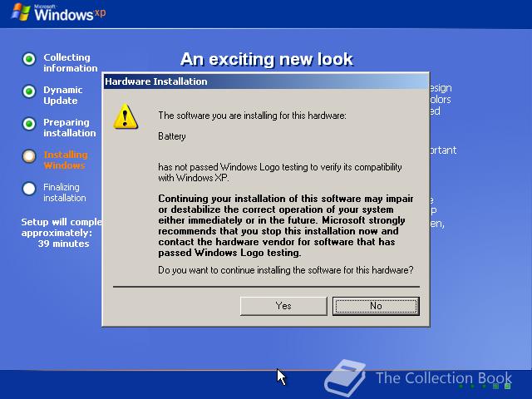Click 'Do you want to continue installing' question
Image resolution: width=532 pixels, height=399 pixels.
[x=286, y=270]
